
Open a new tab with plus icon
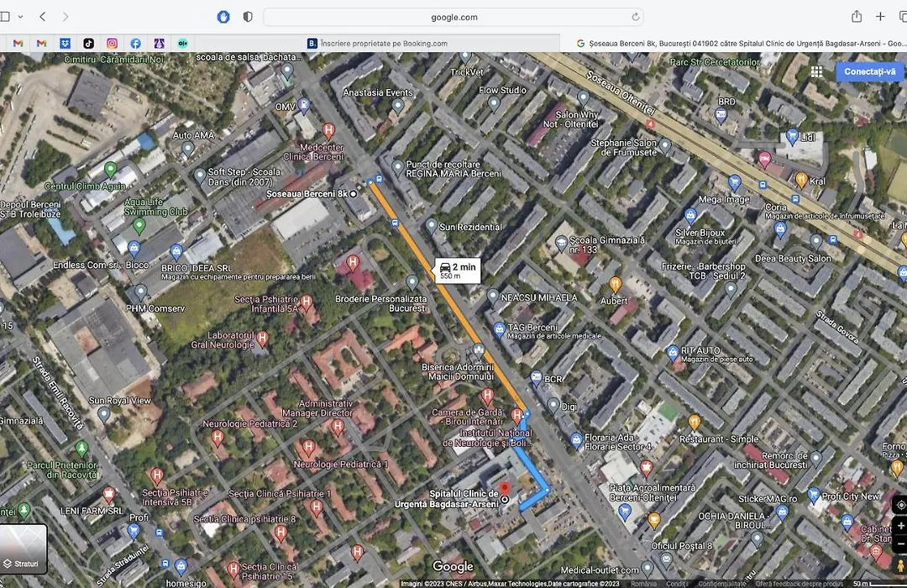[x=880, y=16]
